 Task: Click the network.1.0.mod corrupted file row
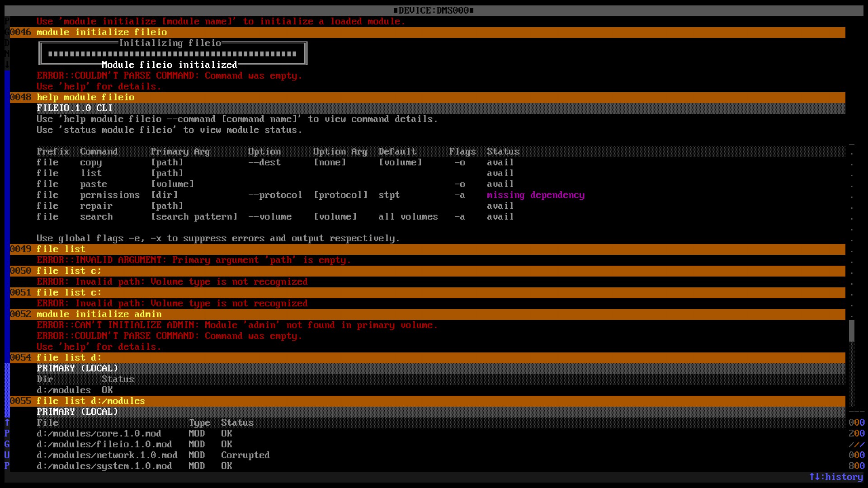(x=153, y=455)
